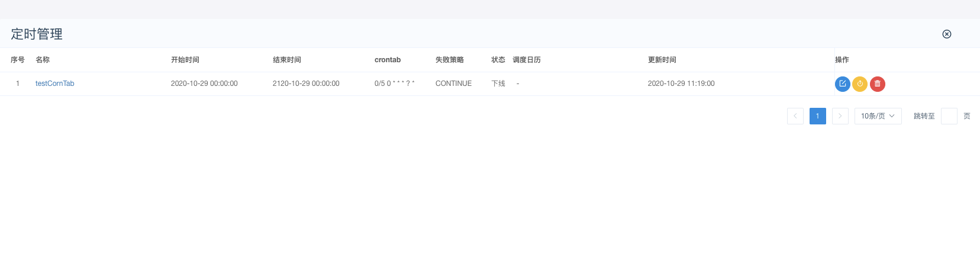Image resolution: width=980 pixels, height=266 pixels.
Task: Select the 序号 column header
Action: coord(18,60)
